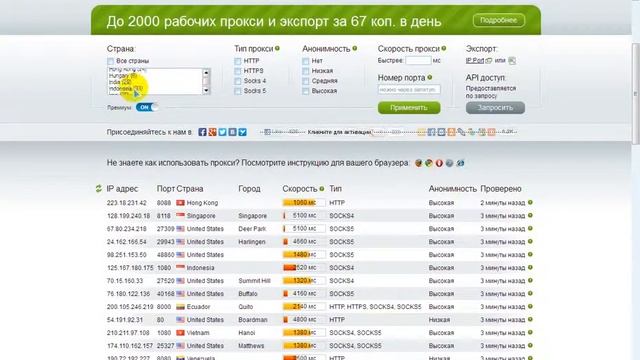
Task: Sort table by Город header
Action: (x=249, y=189)
